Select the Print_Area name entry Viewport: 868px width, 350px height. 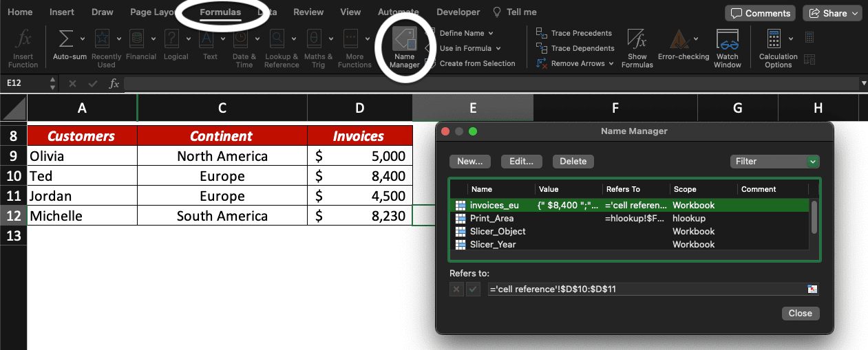pos(491,219)
